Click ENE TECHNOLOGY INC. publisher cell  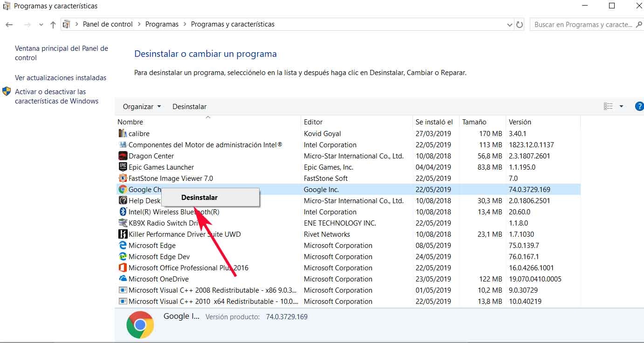(340, 223)
